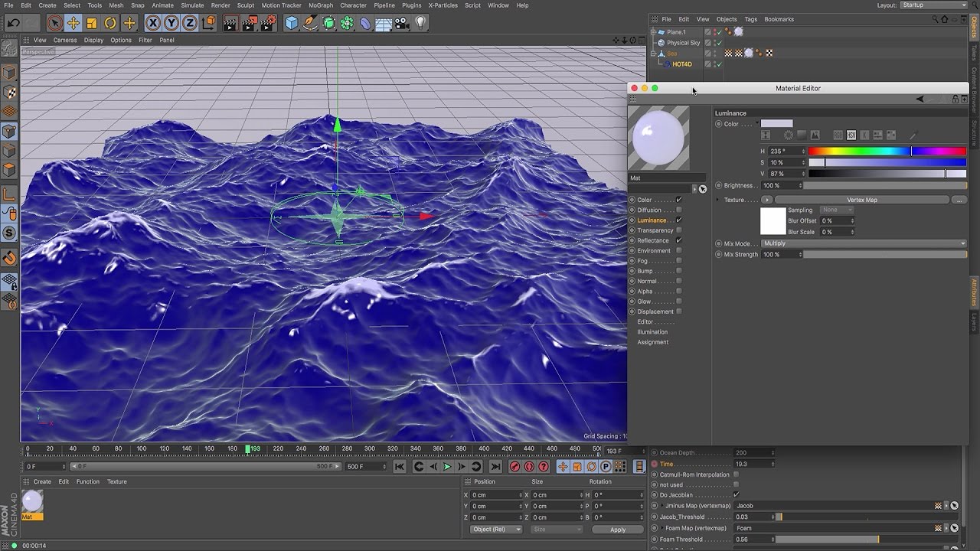
Task: Click the Cube primitive icon
Action: 292,23
